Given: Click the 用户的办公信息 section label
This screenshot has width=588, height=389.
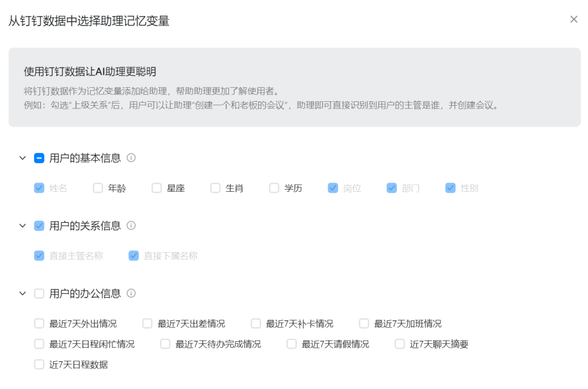Looking at the screenshot, I should [x=85, y=293].
